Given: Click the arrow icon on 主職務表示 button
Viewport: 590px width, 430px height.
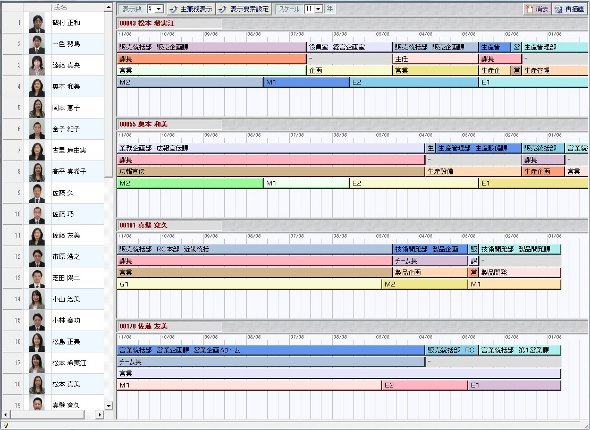Looking at the screenshot, I should (173, 9).
